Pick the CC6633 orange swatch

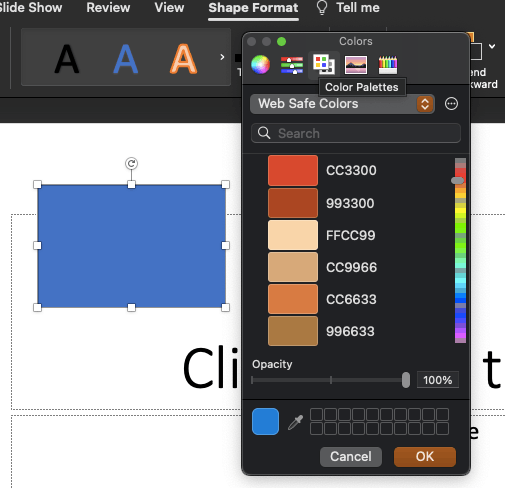[x=293, y=299]
